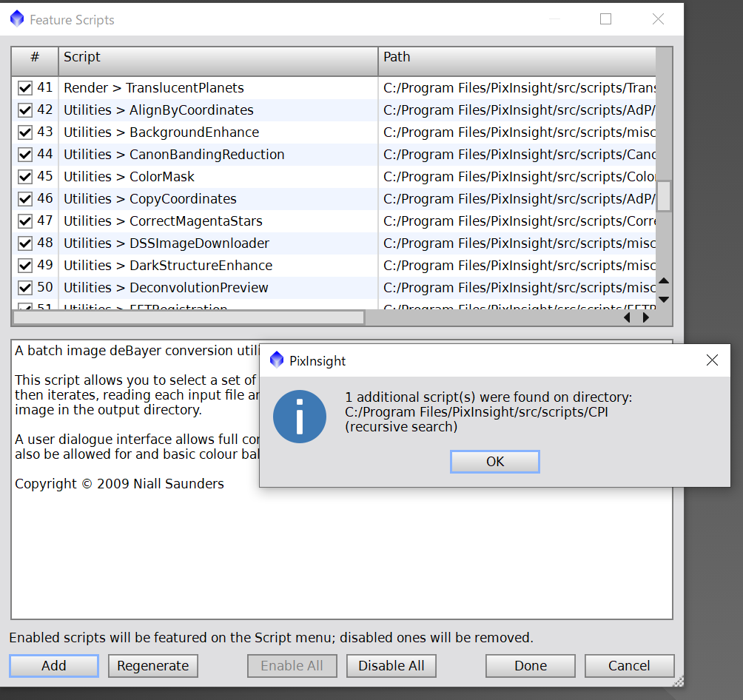
Task: Click OK in the PixInsight message box
Action: (494, 462)
